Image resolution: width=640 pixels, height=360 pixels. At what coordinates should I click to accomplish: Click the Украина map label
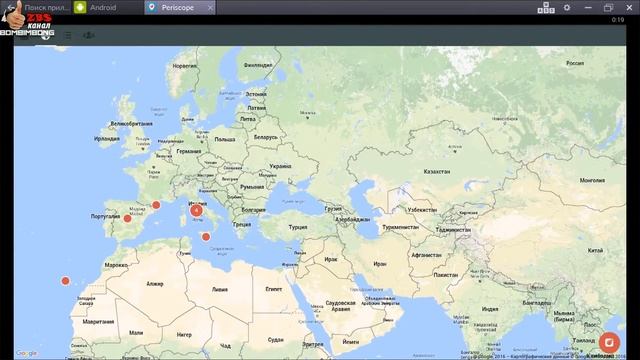click(280, 166)
